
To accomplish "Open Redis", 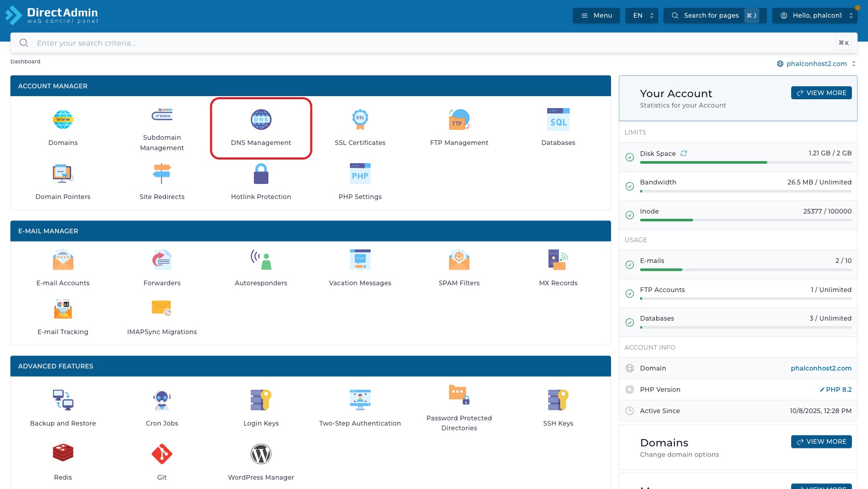I will (63, 462).
